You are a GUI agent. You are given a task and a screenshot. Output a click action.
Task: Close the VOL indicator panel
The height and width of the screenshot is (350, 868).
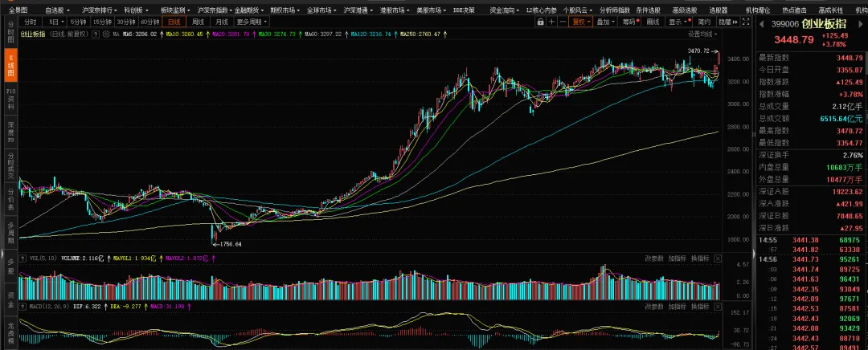pyautogui.click(x=718, y=258)
